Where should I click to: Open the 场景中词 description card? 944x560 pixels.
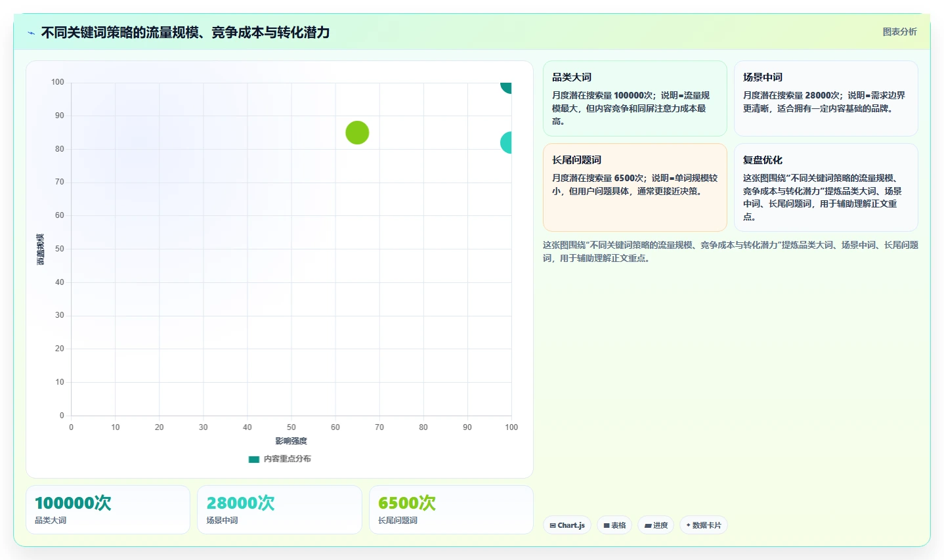click(826, 98)
